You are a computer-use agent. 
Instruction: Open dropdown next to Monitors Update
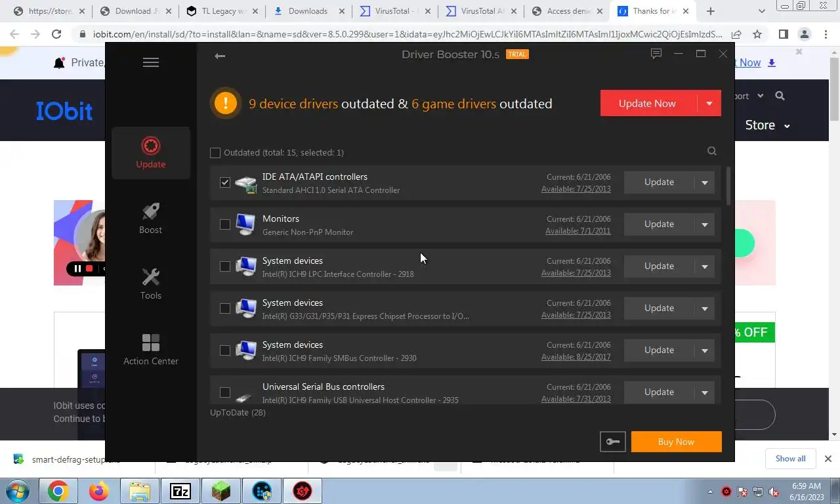[x=705, y=224]
